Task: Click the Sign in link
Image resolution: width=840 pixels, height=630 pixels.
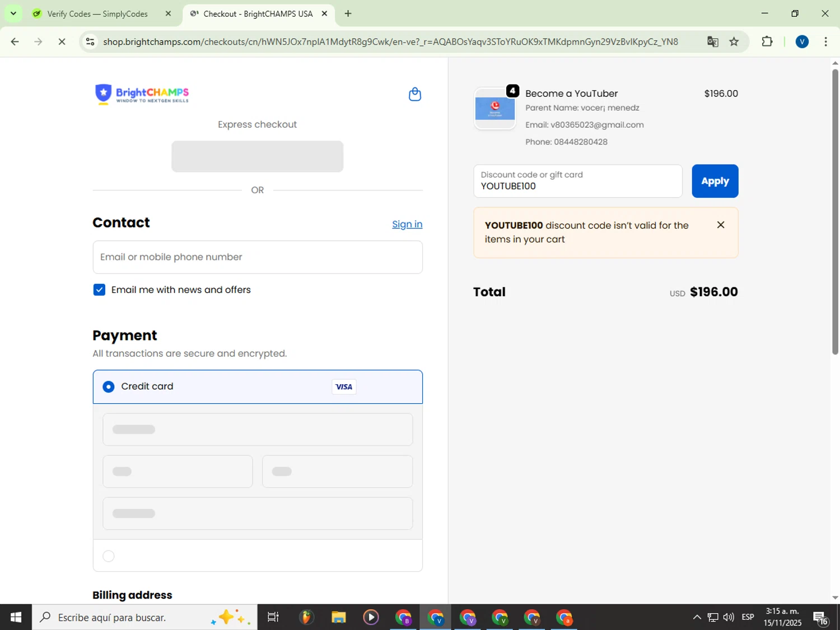Action: (407, 224)
